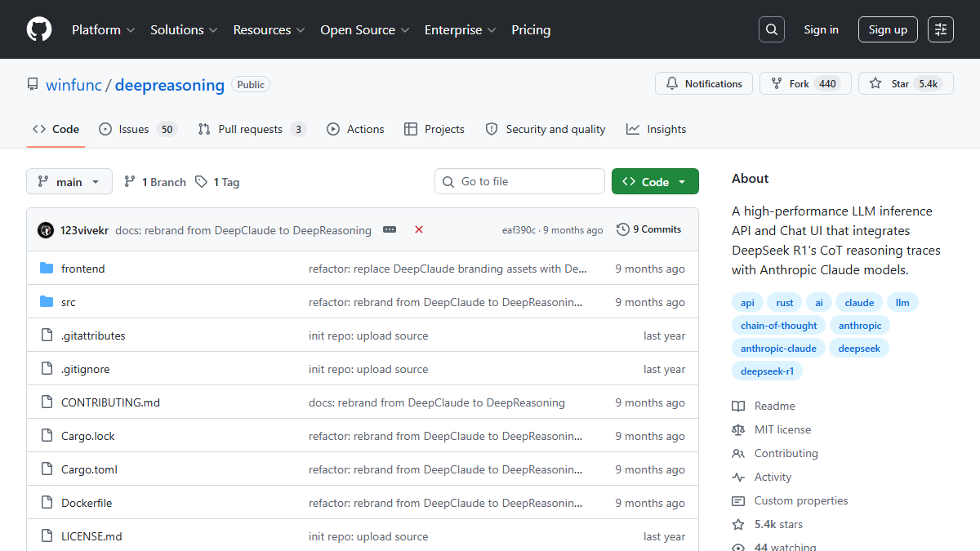980x551 pixels.
Task: Click the Sign up button
Action: coord(888,29)
